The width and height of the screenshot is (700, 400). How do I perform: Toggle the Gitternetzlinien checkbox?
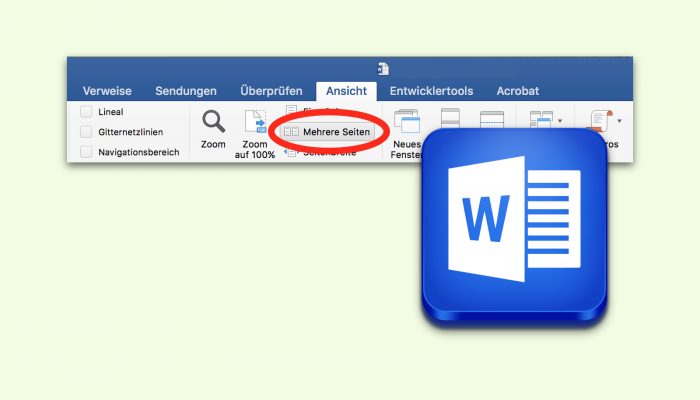pos(86,132)
